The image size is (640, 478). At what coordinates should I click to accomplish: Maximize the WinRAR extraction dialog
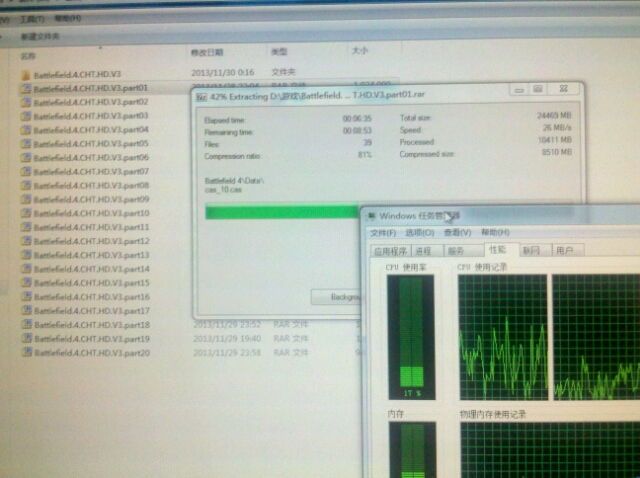538,89
